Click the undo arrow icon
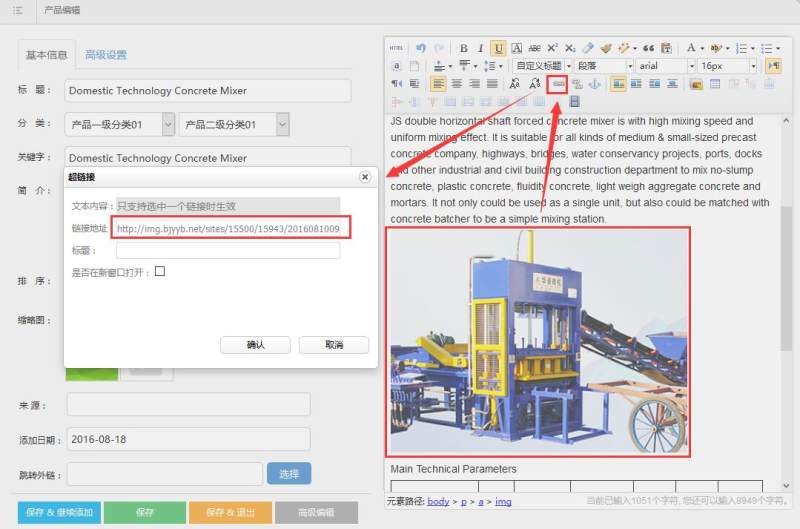Image resolution: width=800 pixels, height=529 pixels. pyautogui.click(x=421, y=48)
